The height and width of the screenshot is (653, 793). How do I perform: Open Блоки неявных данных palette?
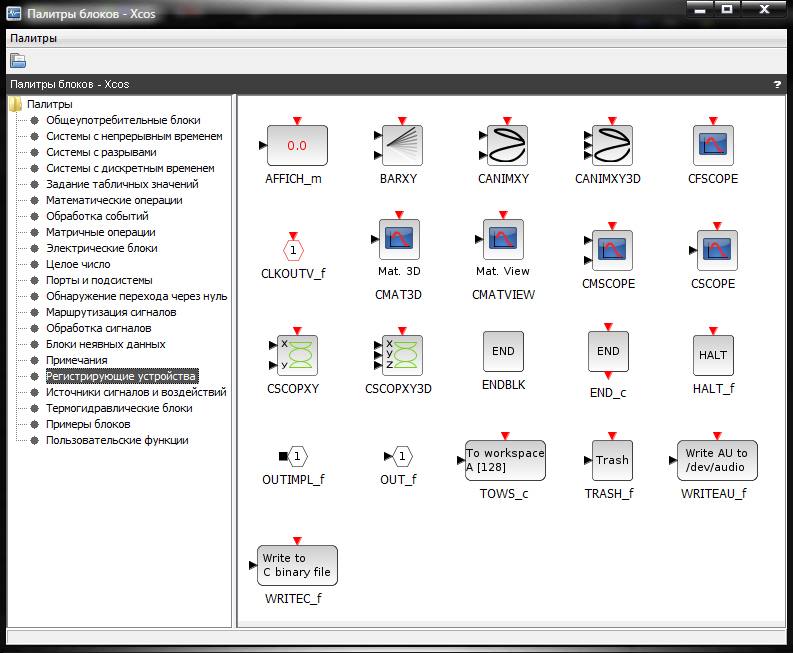pyautogui.click(x=106, y=344)
